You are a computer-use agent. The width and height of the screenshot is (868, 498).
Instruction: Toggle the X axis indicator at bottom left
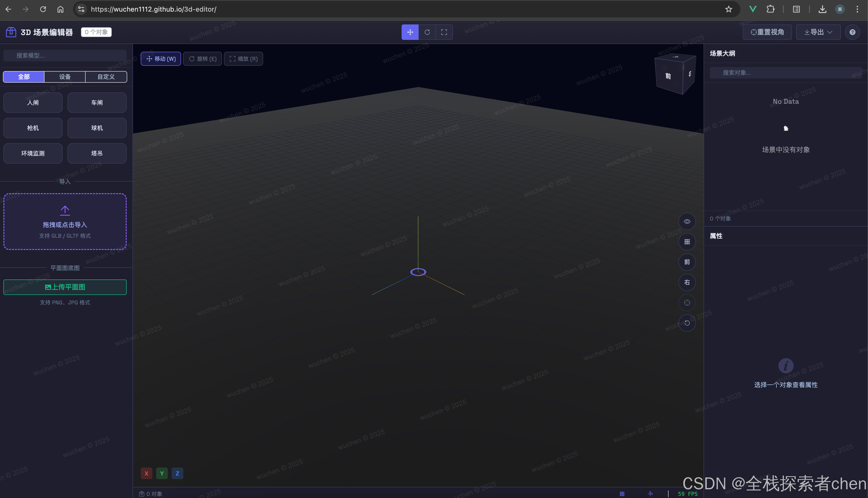click(x=146, y=473)
